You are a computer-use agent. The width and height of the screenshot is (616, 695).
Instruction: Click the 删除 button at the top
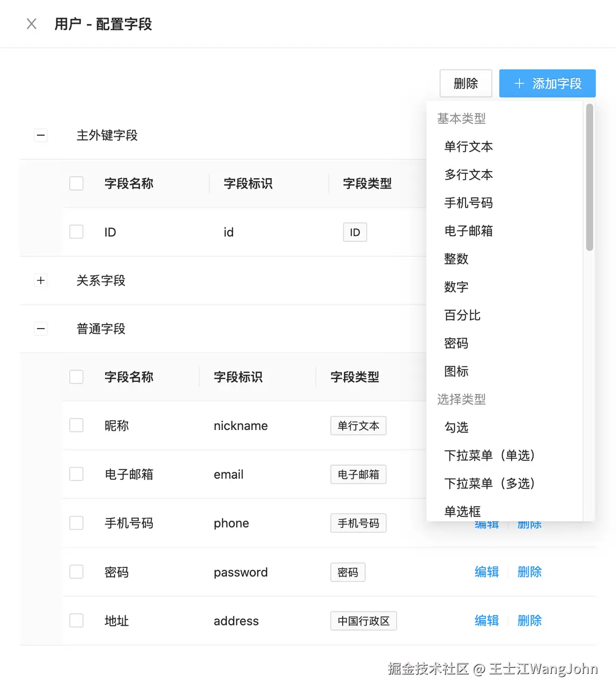[x=466, y=83]
